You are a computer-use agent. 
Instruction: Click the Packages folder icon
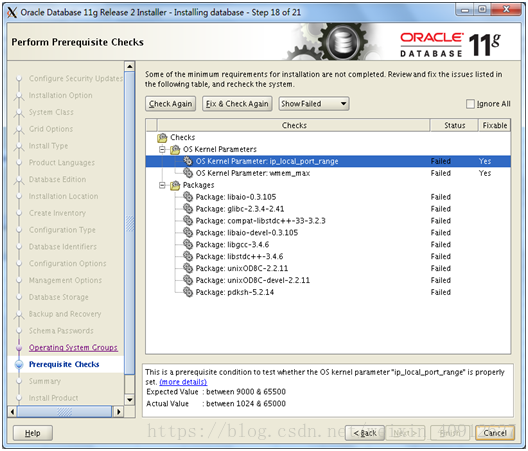175,185
